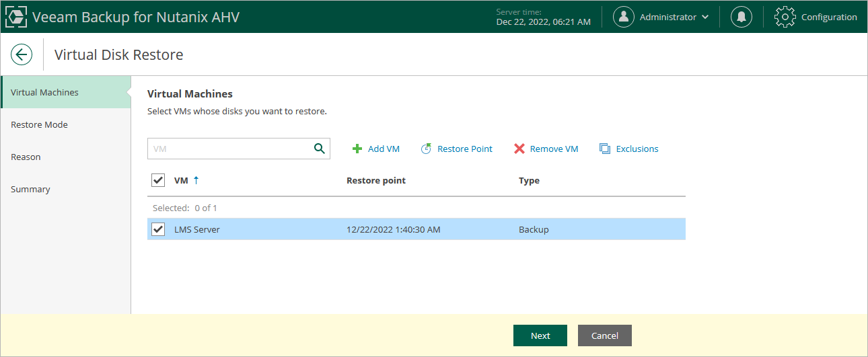Click restore point 12/22/2022 1:40:30 AM
Image resolution: width=868 pixels, height=357 pixels.
pos(394,229)
